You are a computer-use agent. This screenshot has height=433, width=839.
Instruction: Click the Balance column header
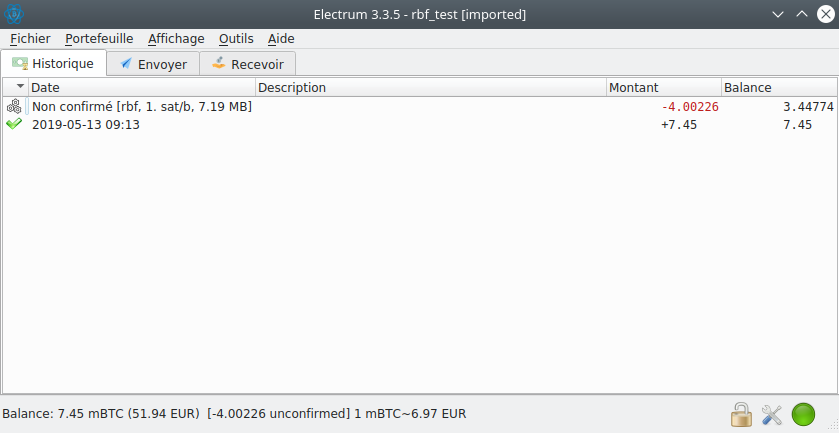(x=777, y=88)
